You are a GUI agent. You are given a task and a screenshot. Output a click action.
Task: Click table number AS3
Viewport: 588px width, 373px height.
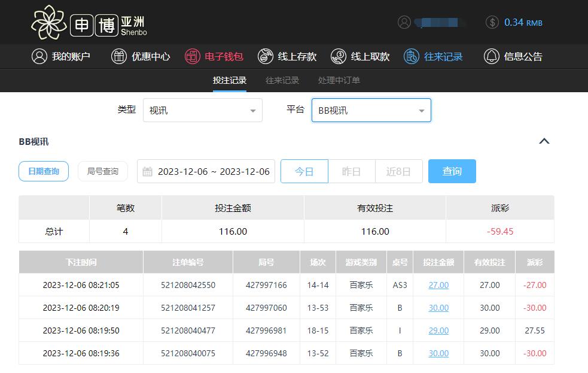coord(400,285)
